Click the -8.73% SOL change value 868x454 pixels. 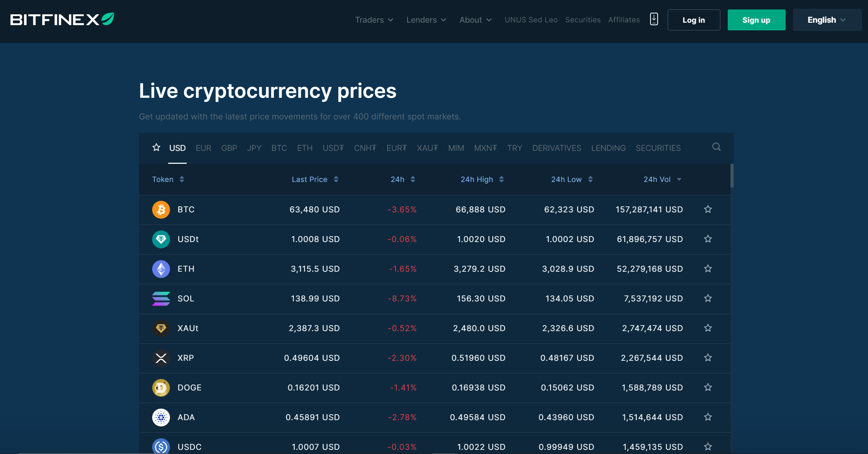pyautogui.click(x=402, y=299)
